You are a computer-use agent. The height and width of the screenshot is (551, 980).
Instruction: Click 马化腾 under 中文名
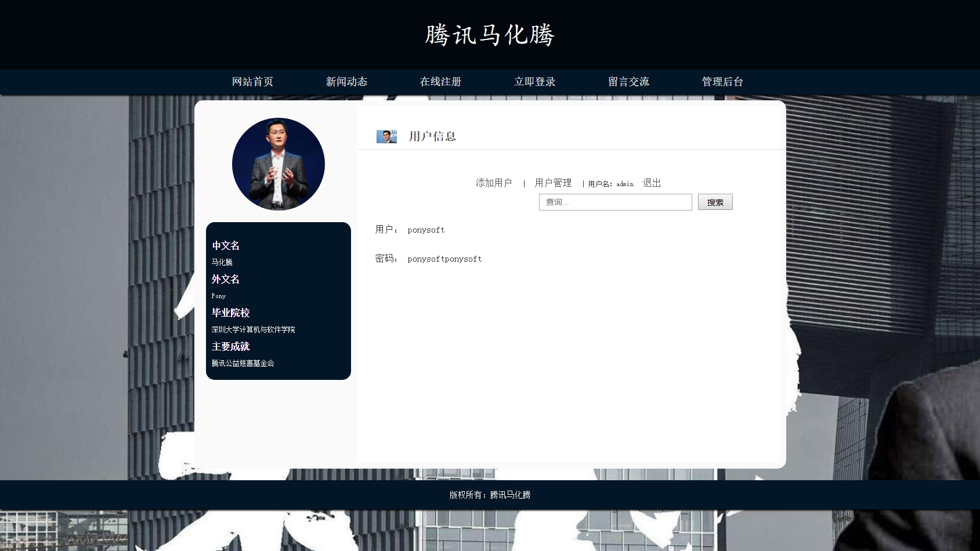pos(222,262)
